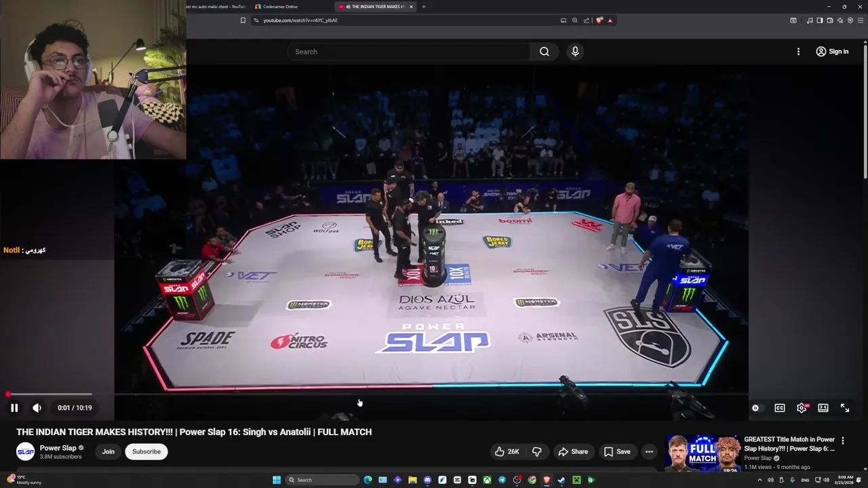Open Microsoft Edge from taskbar

368,480
